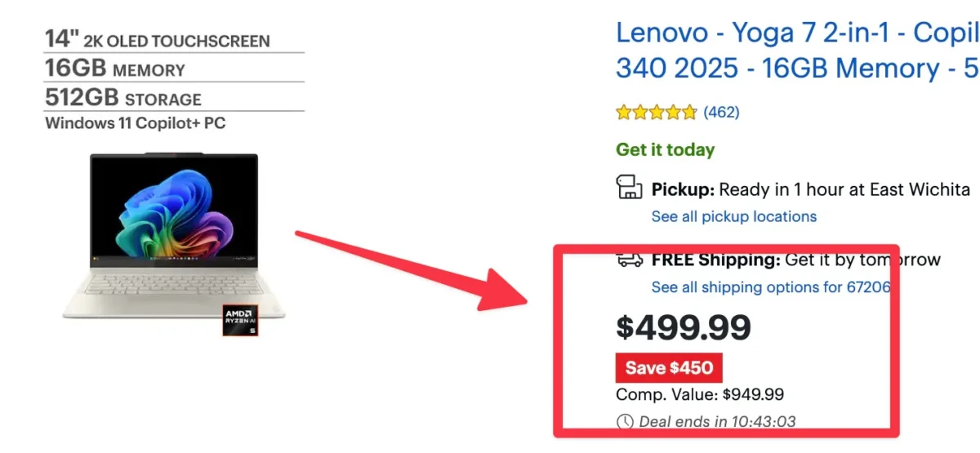This screenshot has height=453, width=980.
Task: Click the green Get it today label
Action: [665, 149]
